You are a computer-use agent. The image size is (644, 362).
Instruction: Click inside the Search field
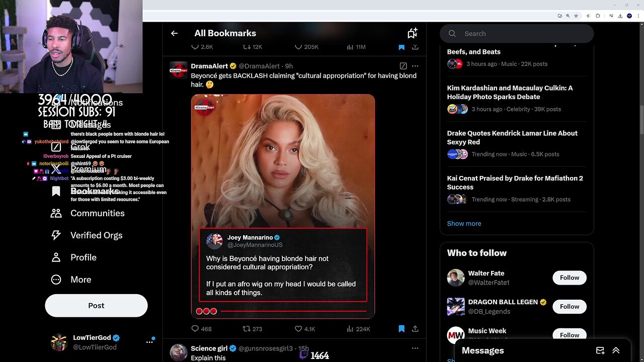pos(517,34)
